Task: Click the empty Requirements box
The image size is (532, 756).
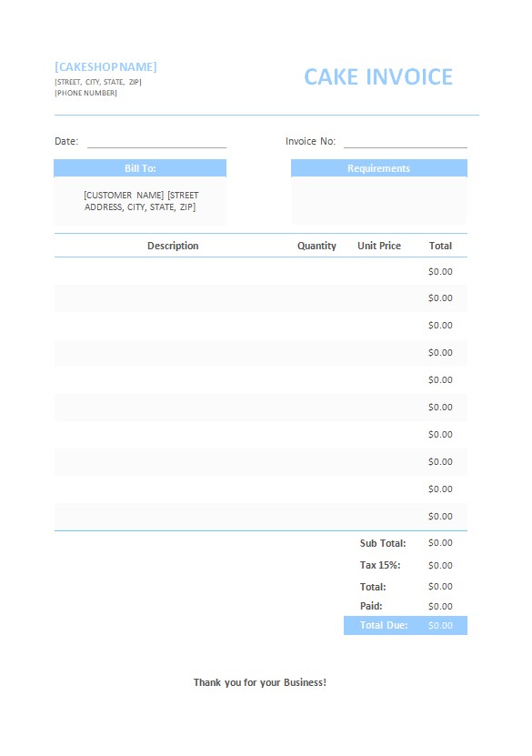Action: 378,200
